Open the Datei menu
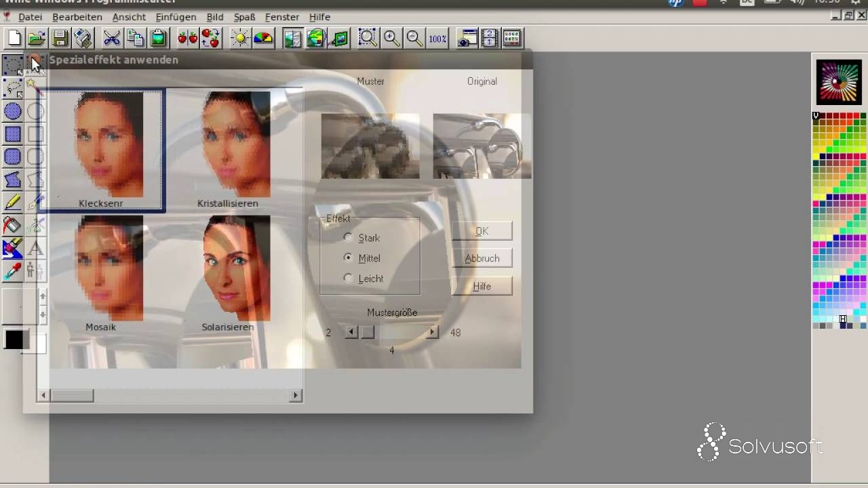The image size is (868, 488). coord(30,17)
